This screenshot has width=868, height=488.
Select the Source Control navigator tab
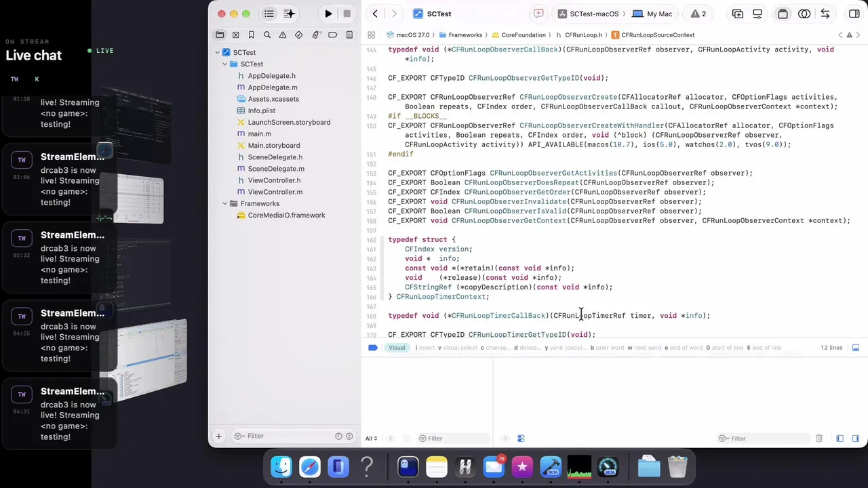236,35
